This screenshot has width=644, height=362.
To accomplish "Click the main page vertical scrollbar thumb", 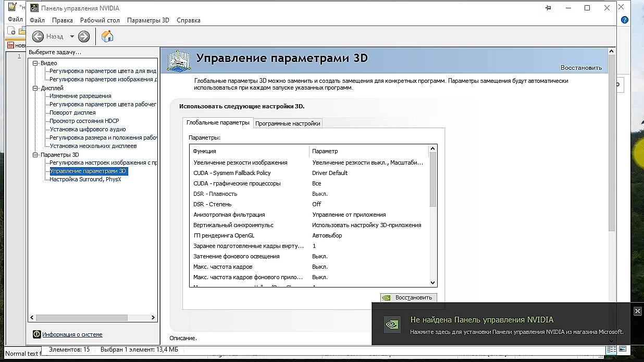I will click(x=612, y=143).
